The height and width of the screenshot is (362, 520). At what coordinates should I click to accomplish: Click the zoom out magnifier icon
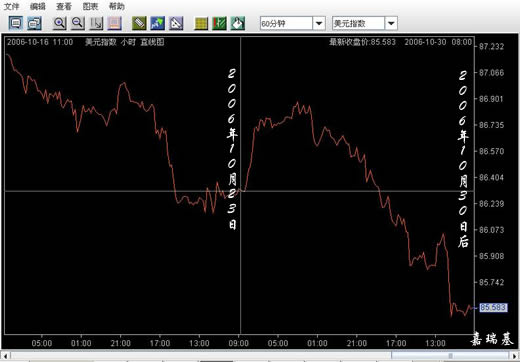[x=78, y=23]
